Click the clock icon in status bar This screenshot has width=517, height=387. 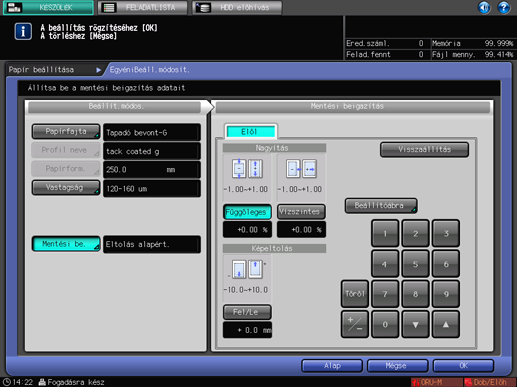[x=7, y=382]
